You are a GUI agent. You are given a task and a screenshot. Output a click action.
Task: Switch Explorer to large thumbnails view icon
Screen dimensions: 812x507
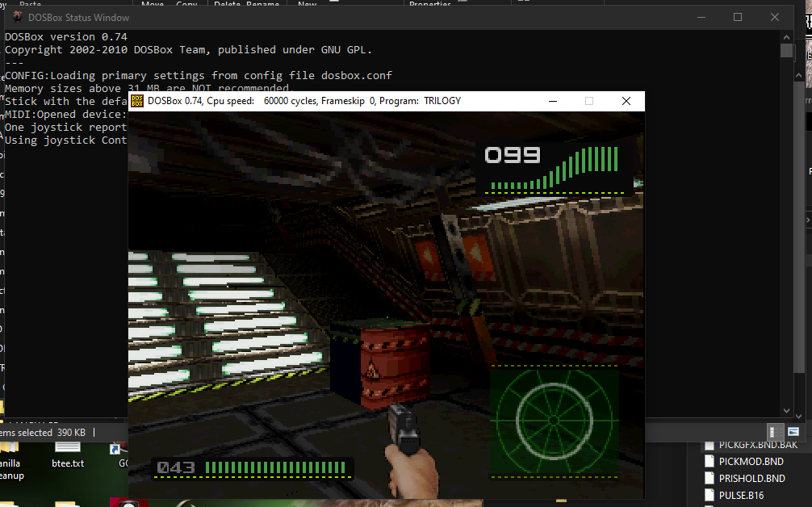pyautogui.click(x=793, y=431)
